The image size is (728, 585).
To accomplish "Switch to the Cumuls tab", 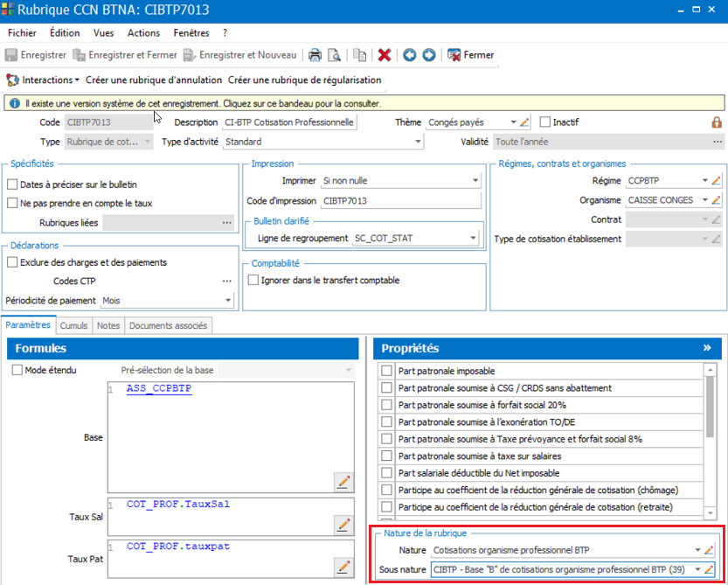I will (x=73, y=325).
